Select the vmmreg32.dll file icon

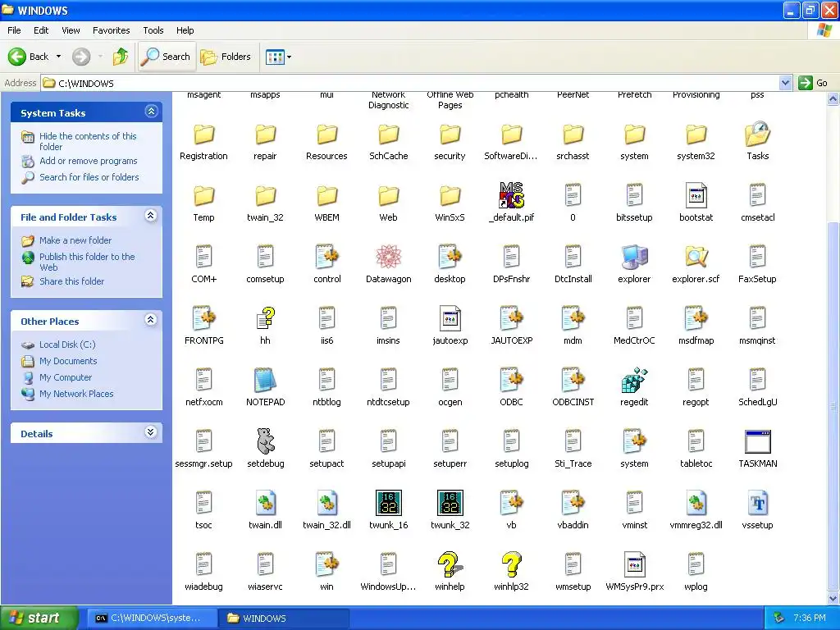[x=696, y=503]
